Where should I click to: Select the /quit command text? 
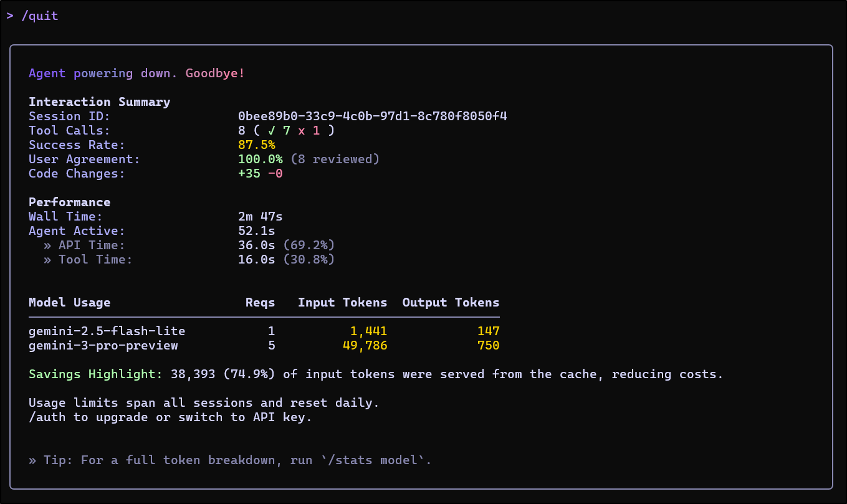pyautogui.click(x=40, y=16)
